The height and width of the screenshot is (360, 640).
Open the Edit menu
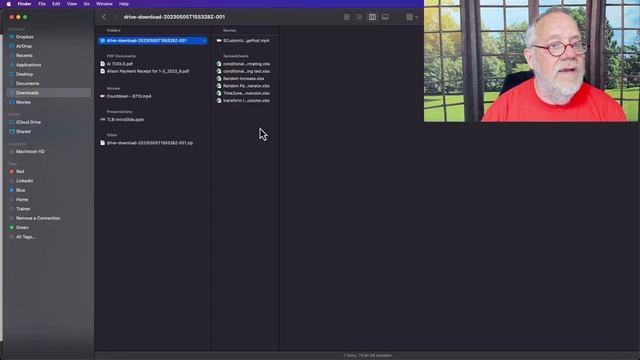pyautogui.click(x=56, y=4)
